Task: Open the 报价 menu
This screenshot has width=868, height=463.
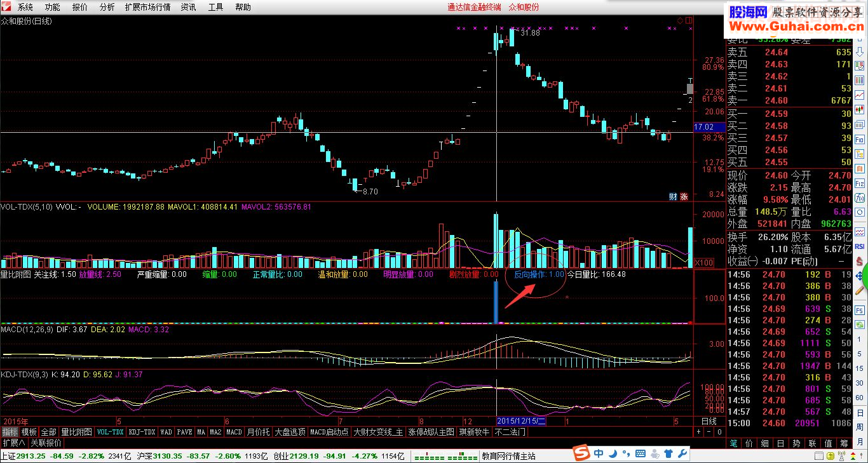Action: click(80, 7)
